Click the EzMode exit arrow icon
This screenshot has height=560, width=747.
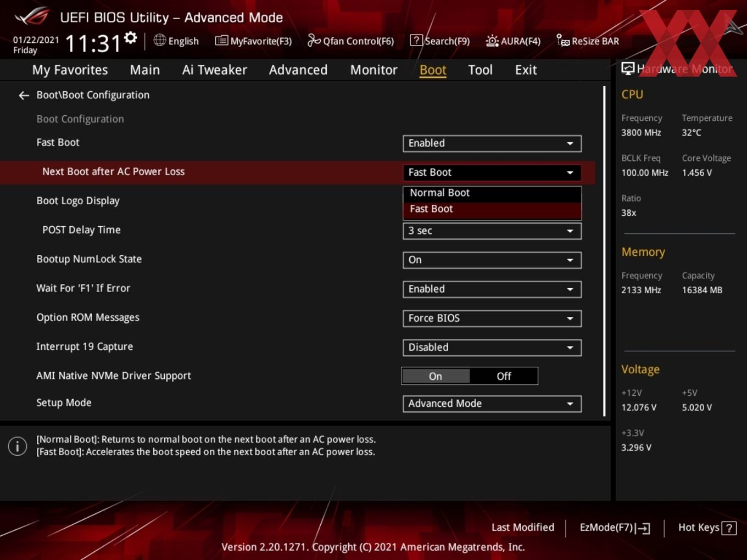643,528
